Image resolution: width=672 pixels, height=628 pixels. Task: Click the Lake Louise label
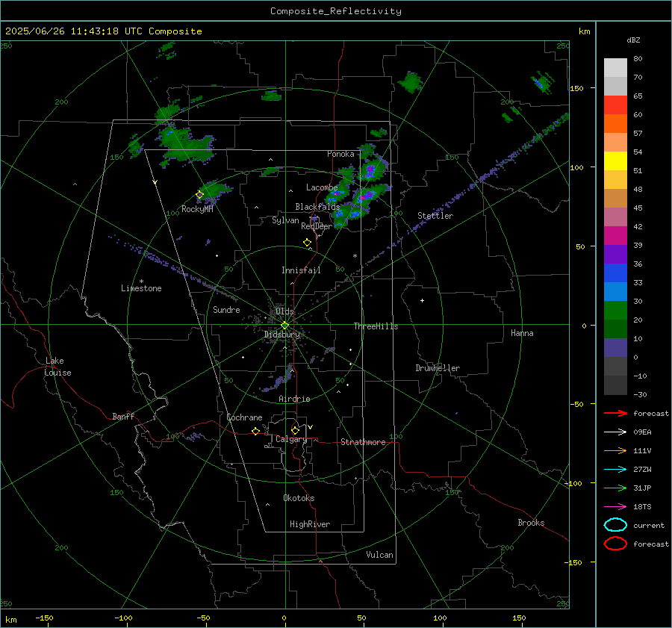pos(57,367)
